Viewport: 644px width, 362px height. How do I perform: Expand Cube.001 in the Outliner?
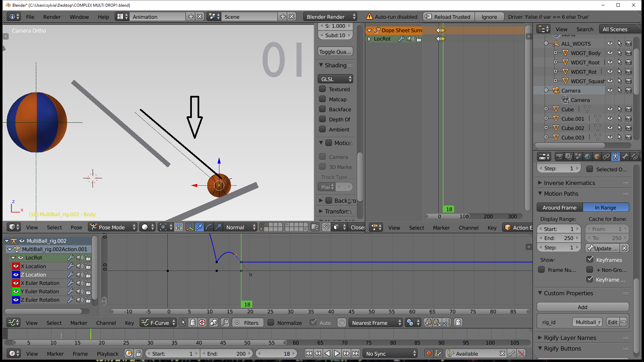point(547,118)
